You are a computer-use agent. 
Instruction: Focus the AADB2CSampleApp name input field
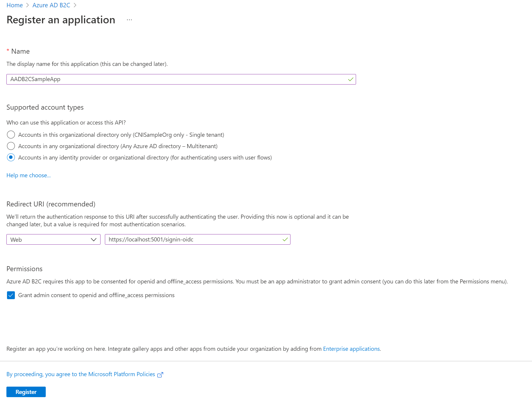tap(175, 79)
